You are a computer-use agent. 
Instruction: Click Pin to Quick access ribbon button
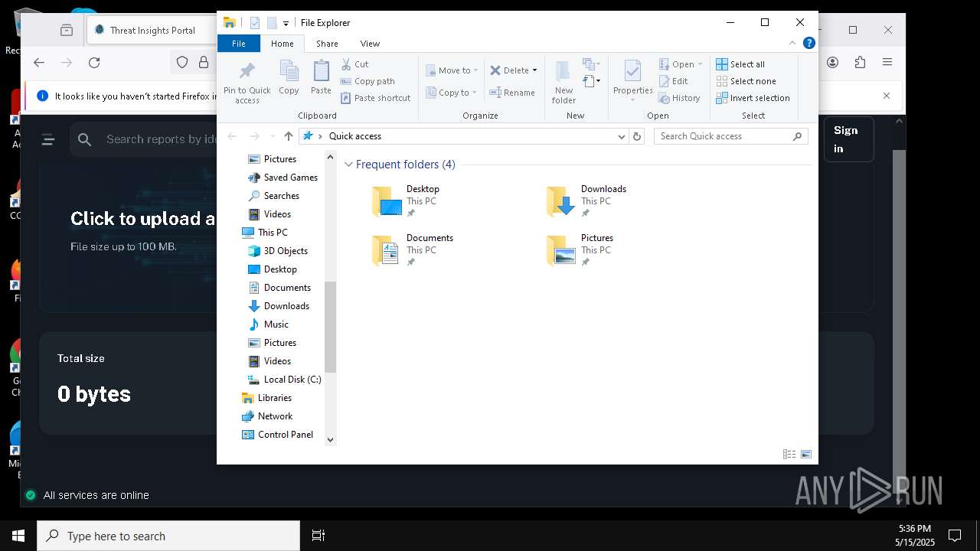[247, 83]
